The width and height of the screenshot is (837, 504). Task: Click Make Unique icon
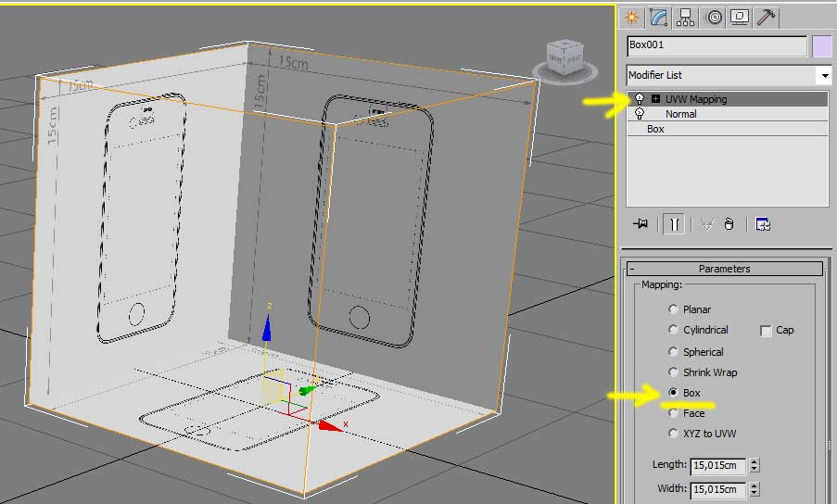coord(706,224)
